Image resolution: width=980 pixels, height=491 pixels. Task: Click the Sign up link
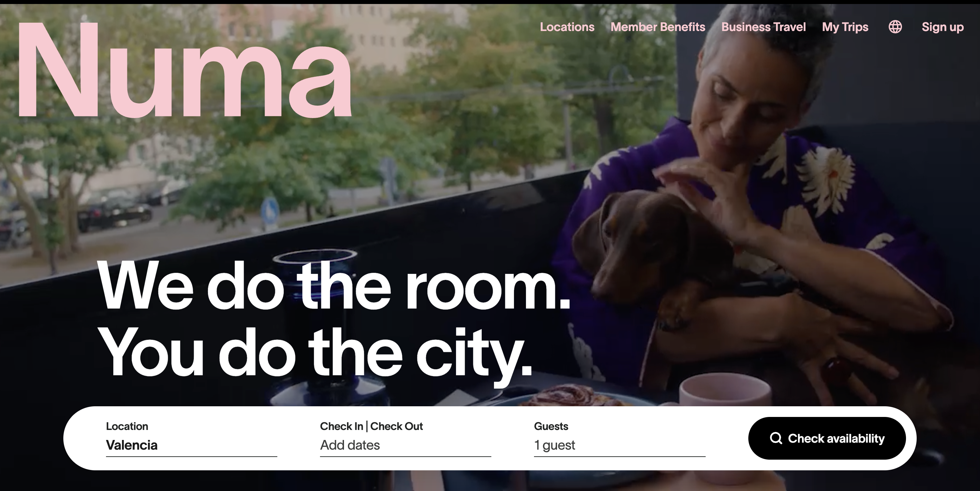click(942, 27)
